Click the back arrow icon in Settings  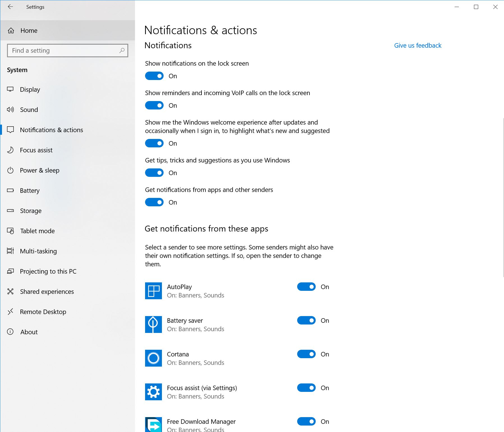(10, 7)
